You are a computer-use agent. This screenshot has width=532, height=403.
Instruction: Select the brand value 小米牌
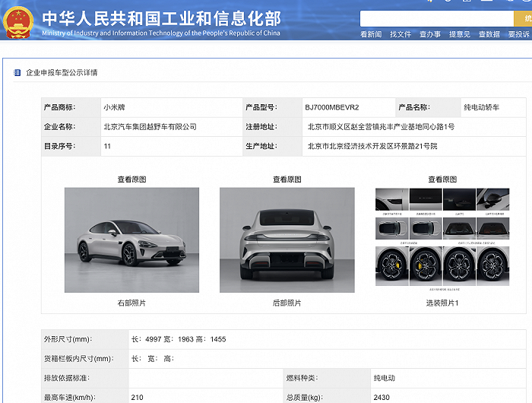click(114, 107)
